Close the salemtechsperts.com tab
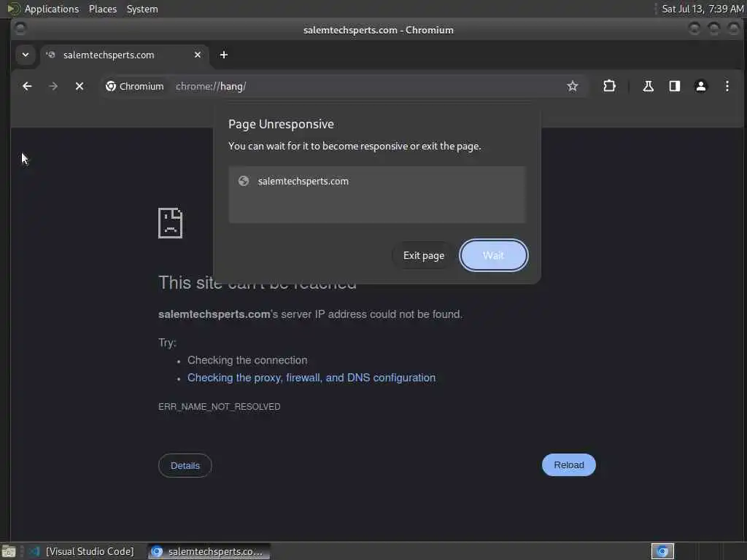 [198, 55]
